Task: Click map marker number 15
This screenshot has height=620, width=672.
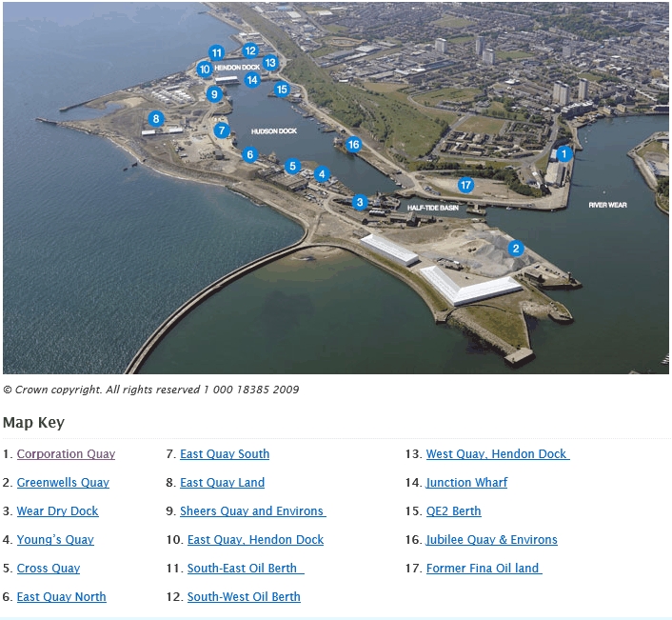Action: click(x=281, y=90)
